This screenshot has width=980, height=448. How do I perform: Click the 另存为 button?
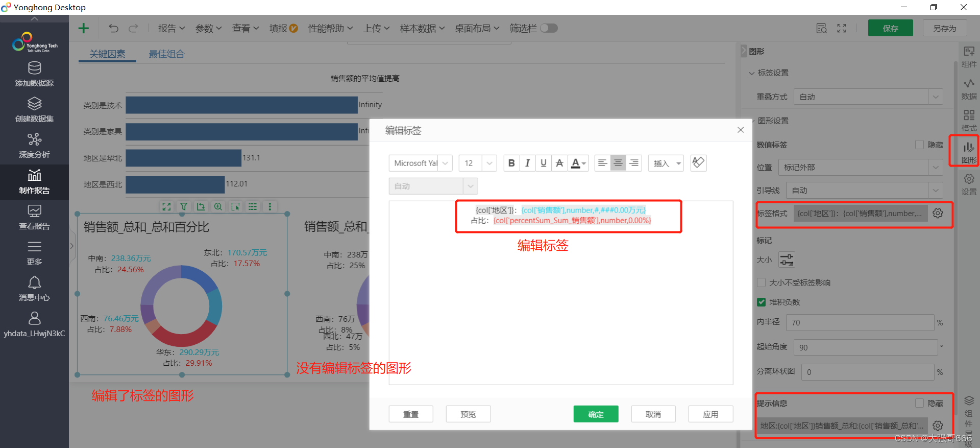pos(945,28)
